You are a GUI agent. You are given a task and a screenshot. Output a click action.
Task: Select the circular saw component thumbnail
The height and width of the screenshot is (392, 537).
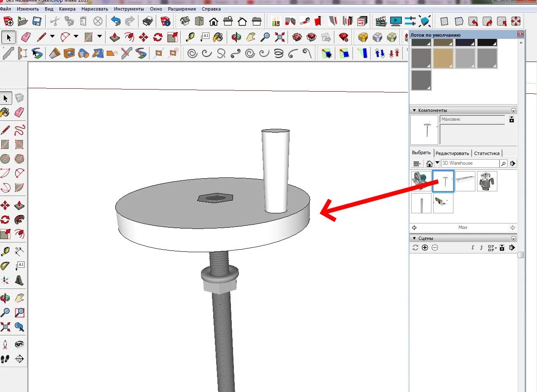421,181
